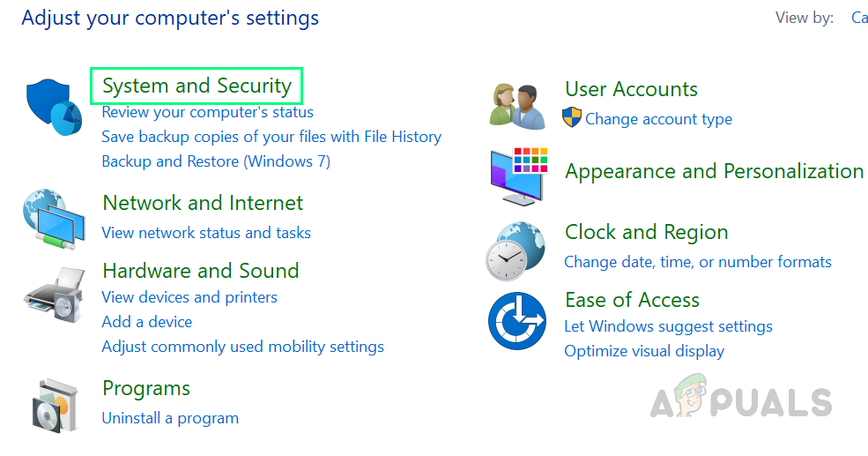The image size is (868, 456).
Task: Choose Uninstall a program link
Action: (x=170, y=417)
